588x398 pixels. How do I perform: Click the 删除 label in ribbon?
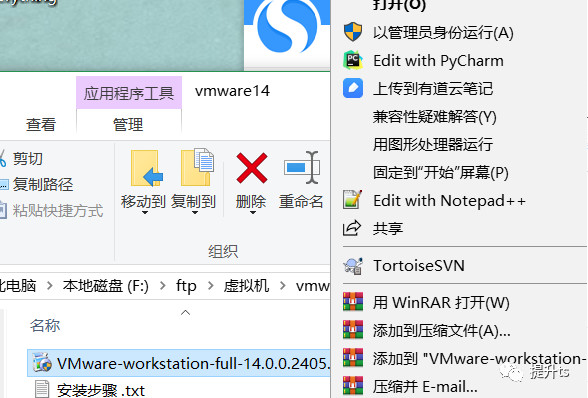point(251,201)
